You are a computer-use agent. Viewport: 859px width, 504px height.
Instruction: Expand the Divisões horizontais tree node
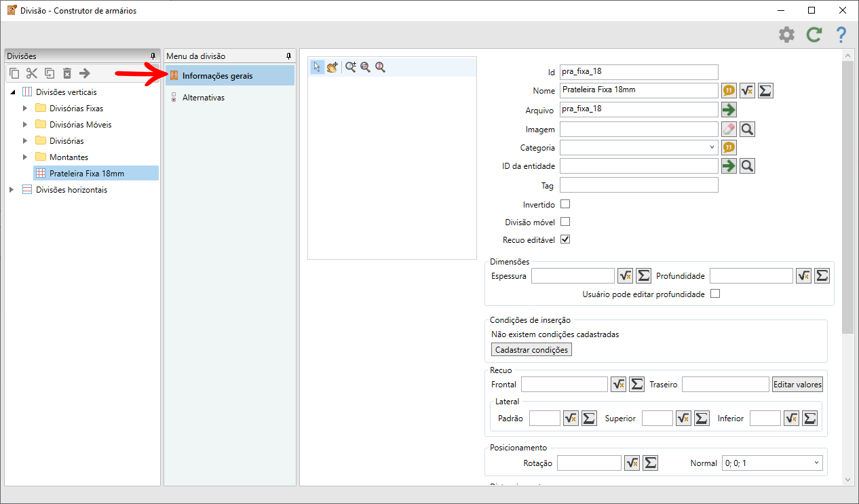pos(12,190)
